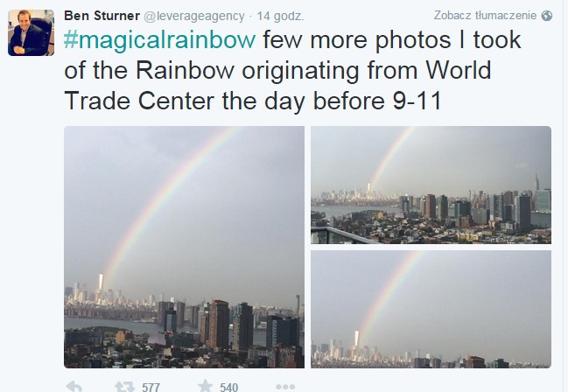568x392 pixels.
Task: Click the 'Zobacz tłumaczenie' translation link
Action: (485, 15)
